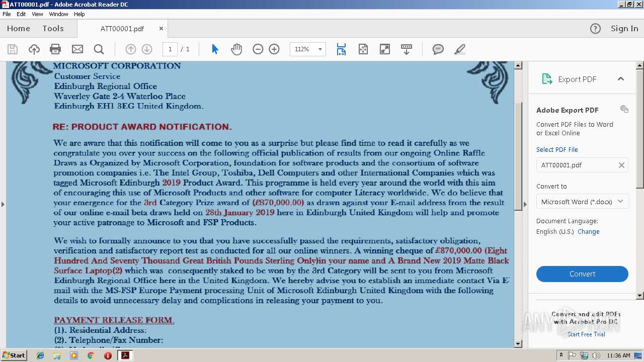Open Help question mark icon
Viewport: 644px width, 362px height.
(595, 29)
